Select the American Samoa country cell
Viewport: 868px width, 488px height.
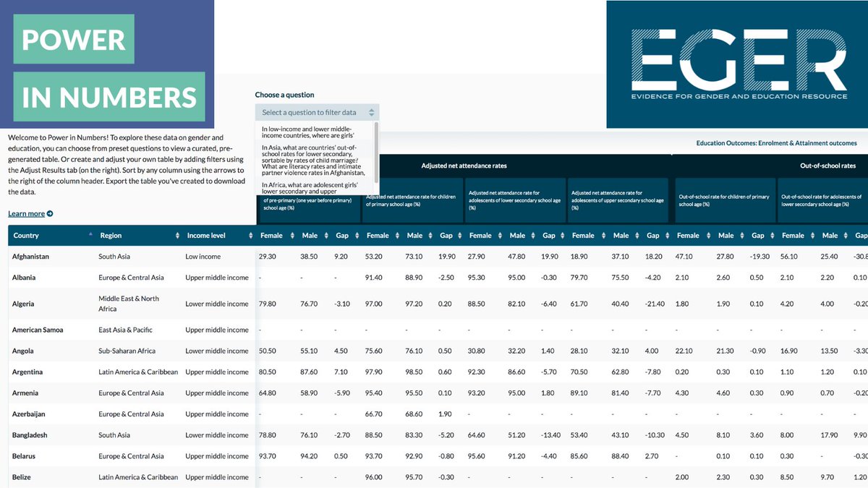click(x=38, y=330)
